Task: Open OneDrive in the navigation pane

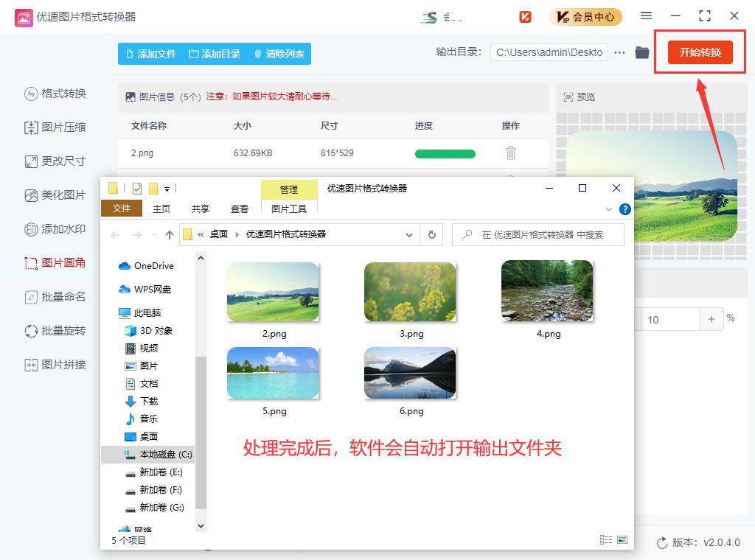Action: (x=147, y=265)
